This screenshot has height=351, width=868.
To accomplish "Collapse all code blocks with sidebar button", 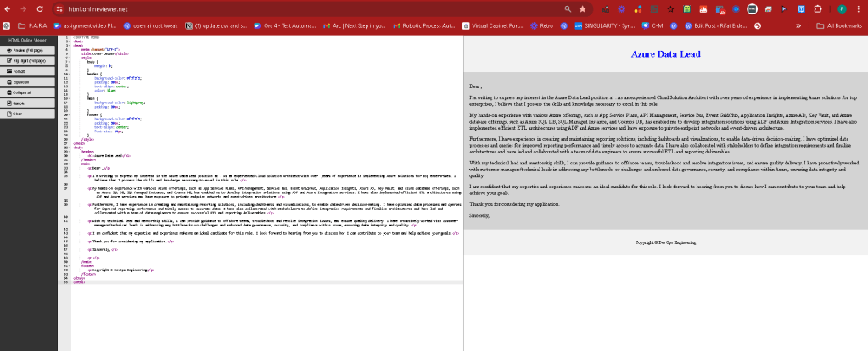I will coord(28,92).
